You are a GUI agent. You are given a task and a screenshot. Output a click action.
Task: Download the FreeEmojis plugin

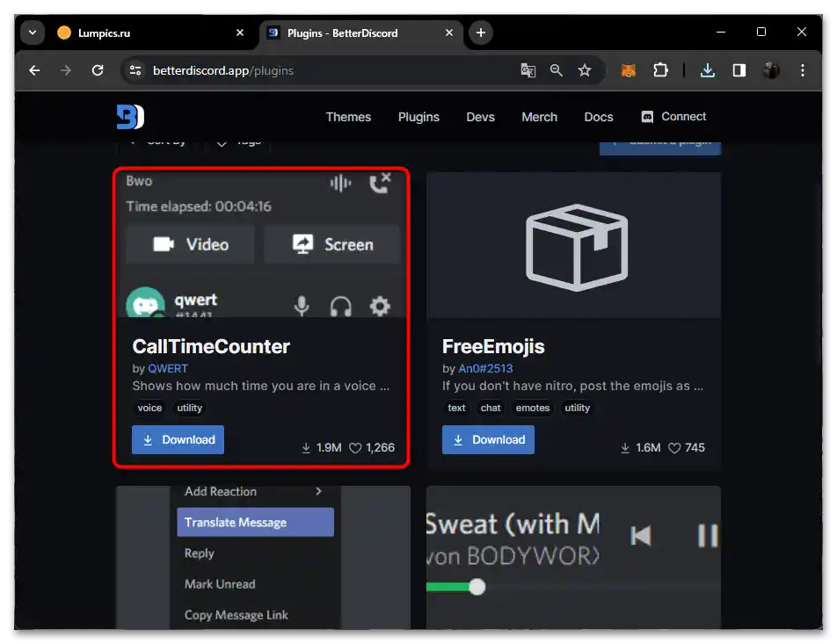pyautogui.click(x=488, y=439)
